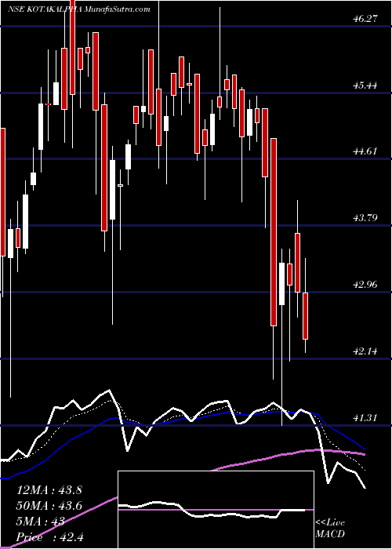The height and width of the screenshot is (549, 392).
Task: Select the 43.79 price axis label
Action: [365, 218]
